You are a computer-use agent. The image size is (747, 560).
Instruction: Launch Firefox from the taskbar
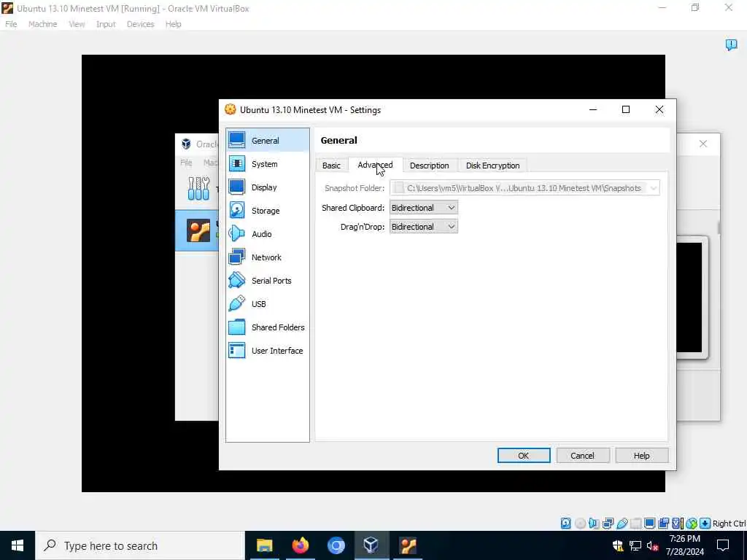300,545
